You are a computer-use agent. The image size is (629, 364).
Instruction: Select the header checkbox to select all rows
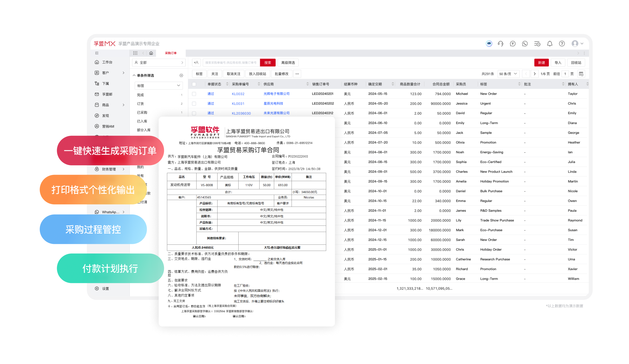[194, 84]
